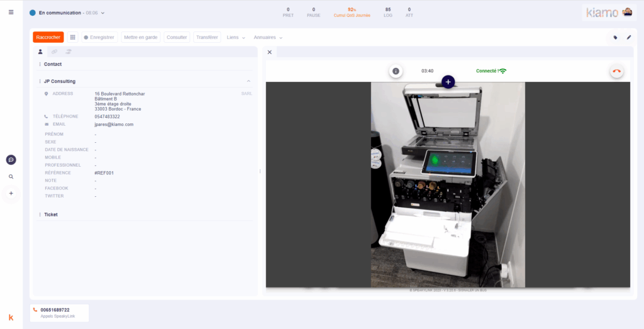Toggle call recording with Enregistrer
The height and width of the screenshot is (329, 644).
pyautogui.click(x=99, y=37)
